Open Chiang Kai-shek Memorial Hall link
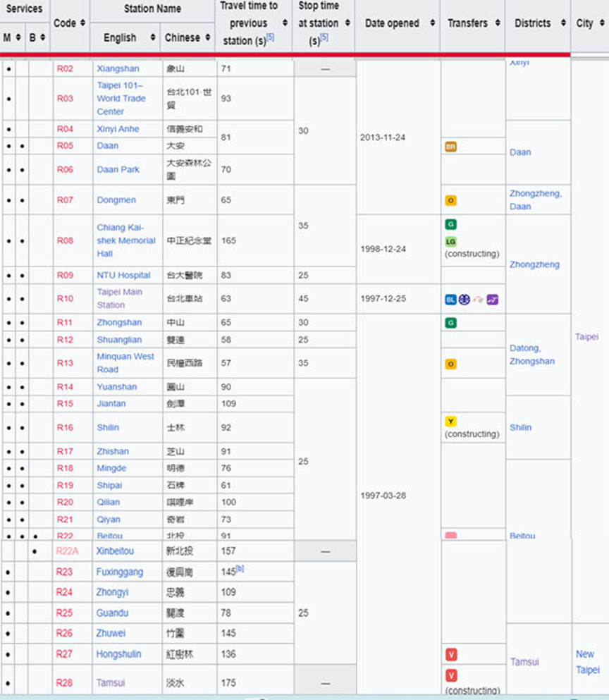Screen dimensions: 609x700 (126, 240)
